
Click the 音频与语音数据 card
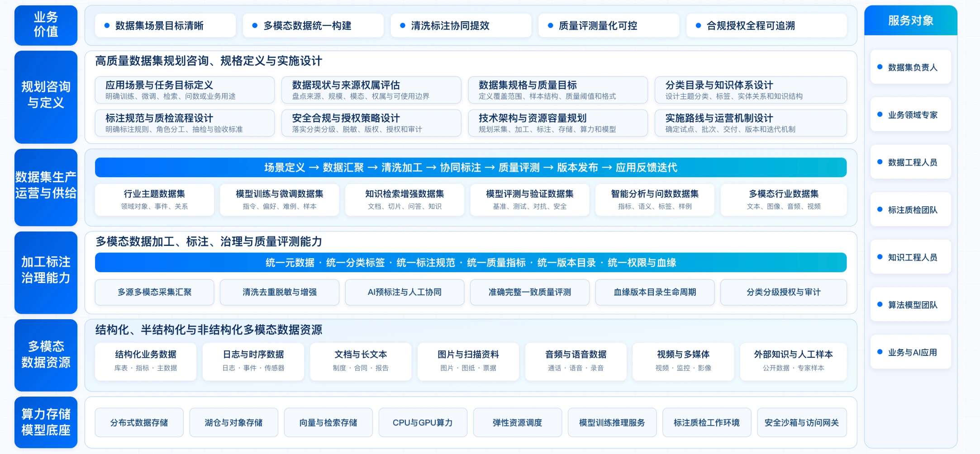click(x=576, y=361)
